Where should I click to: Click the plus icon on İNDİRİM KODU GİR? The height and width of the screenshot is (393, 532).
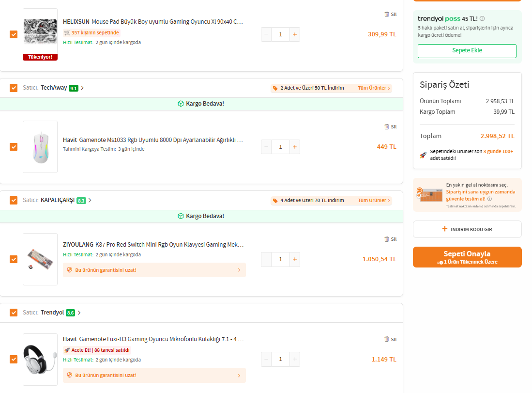click(444, 229)
